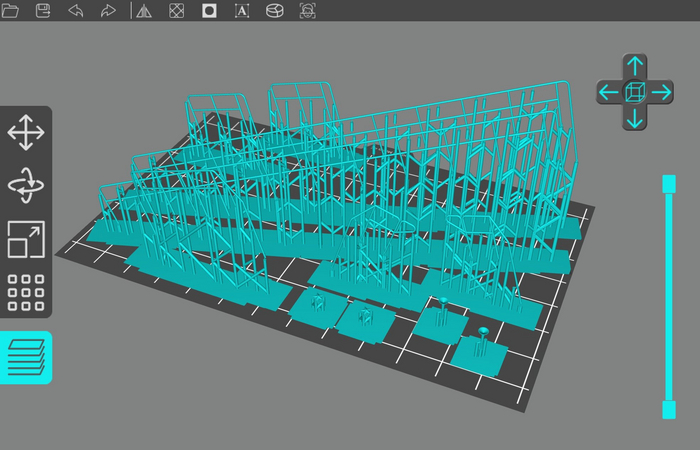Viewport: 700px width, 450px height.
Task: Select the Scale tool in left sidebar
Action: coord(25,239)
